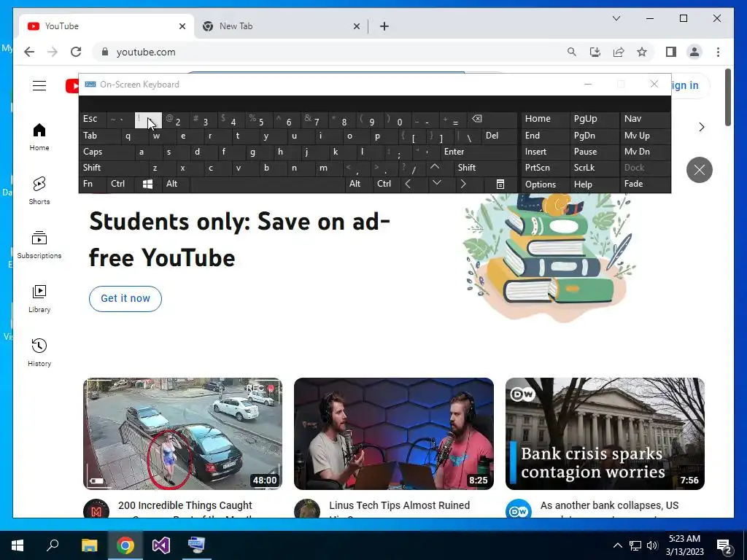The width and height of the screenshot is (747, 560).
Task: Toggle right Shift key on On-Screen Keyboard
Action: tap(485, 168)
